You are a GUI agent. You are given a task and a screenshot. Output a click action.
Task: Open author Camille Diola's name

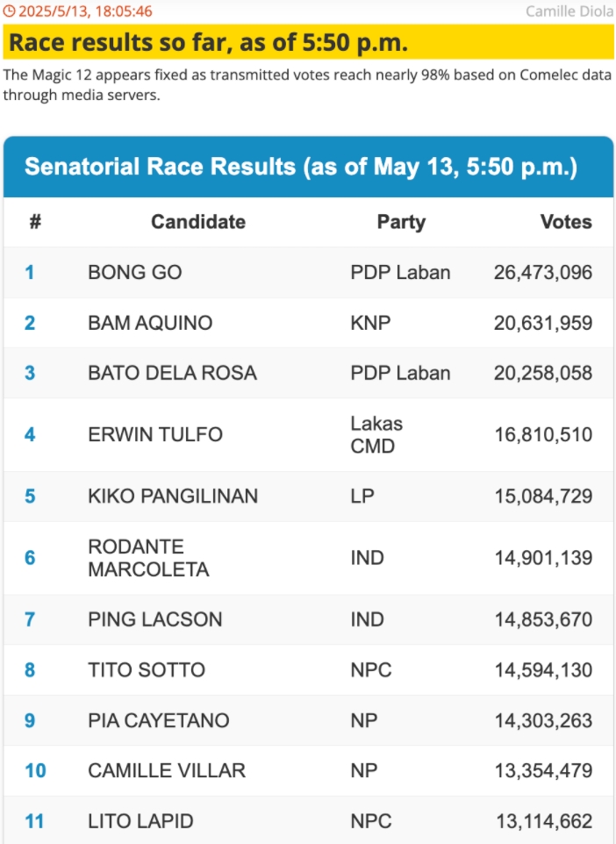[x=569, y=11]
